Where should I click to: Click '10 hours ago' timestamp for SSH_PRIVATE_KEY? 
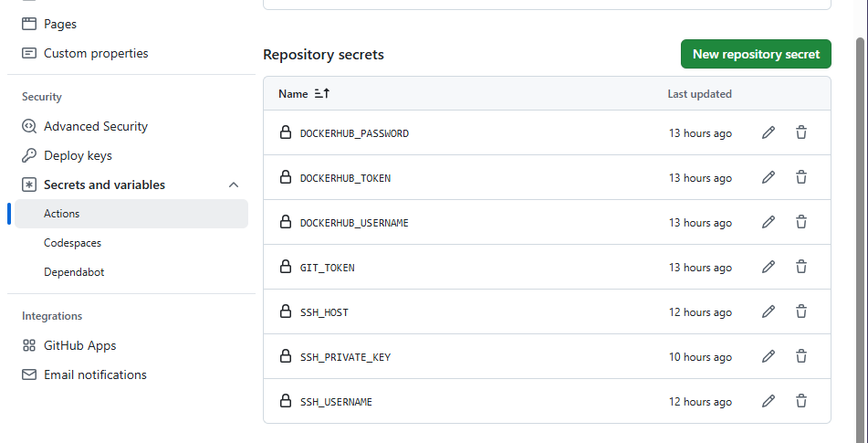[700, 357]
